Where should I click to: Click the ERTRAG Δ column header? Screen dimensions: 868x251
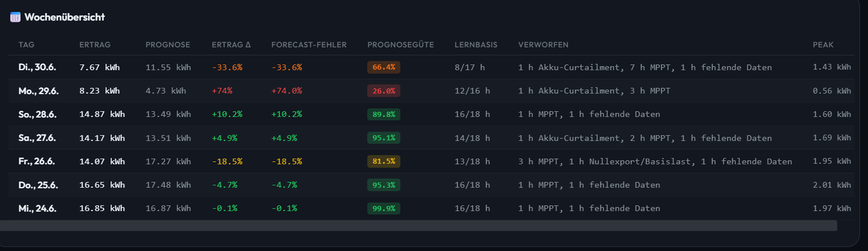pos(231,44)
